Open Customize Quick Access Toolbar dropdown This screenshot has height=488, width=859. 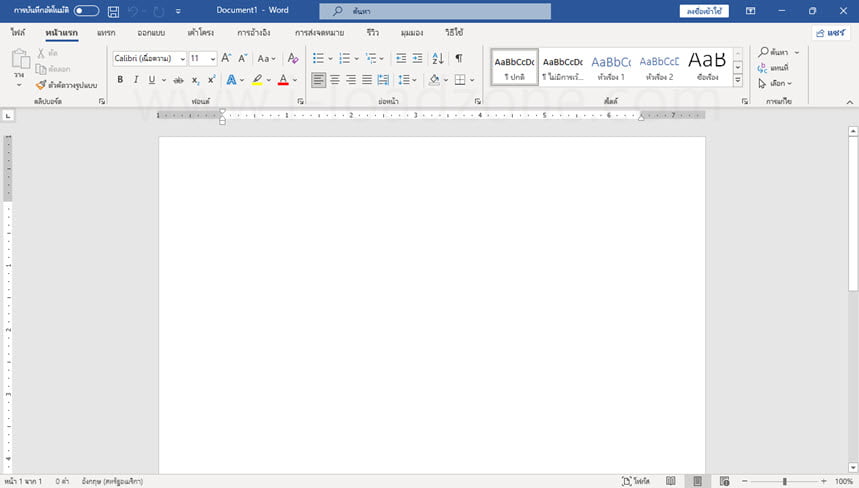click(178, 11)
